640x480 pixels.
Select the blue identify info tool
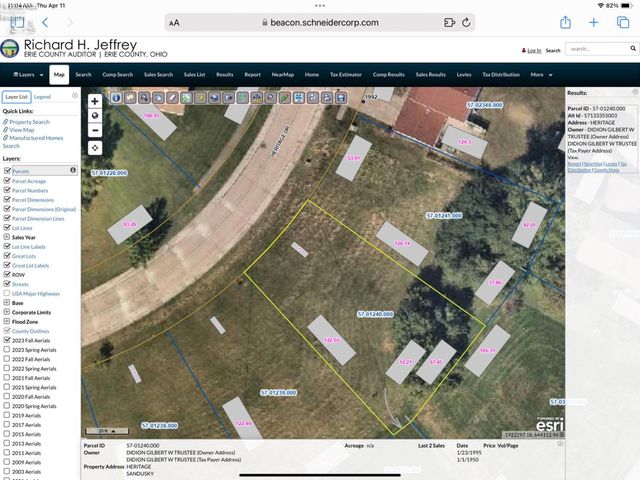[116, 97]
